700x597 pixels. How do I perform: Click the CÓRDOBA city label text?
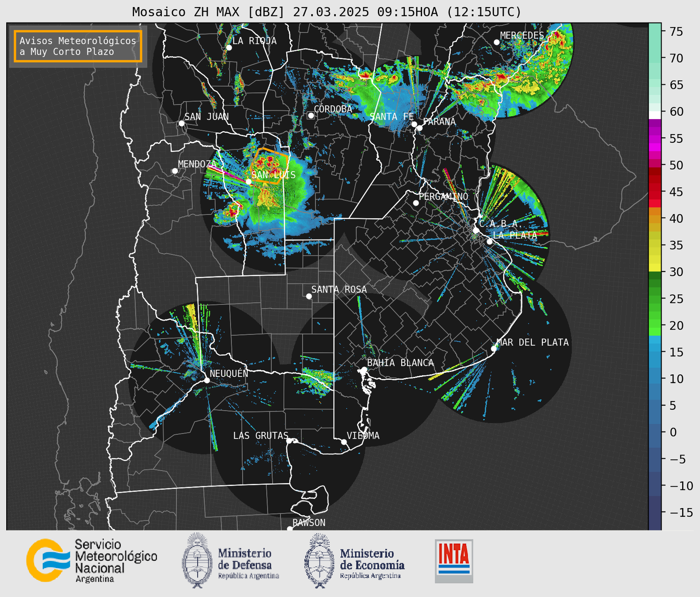(x=333, y=109)
